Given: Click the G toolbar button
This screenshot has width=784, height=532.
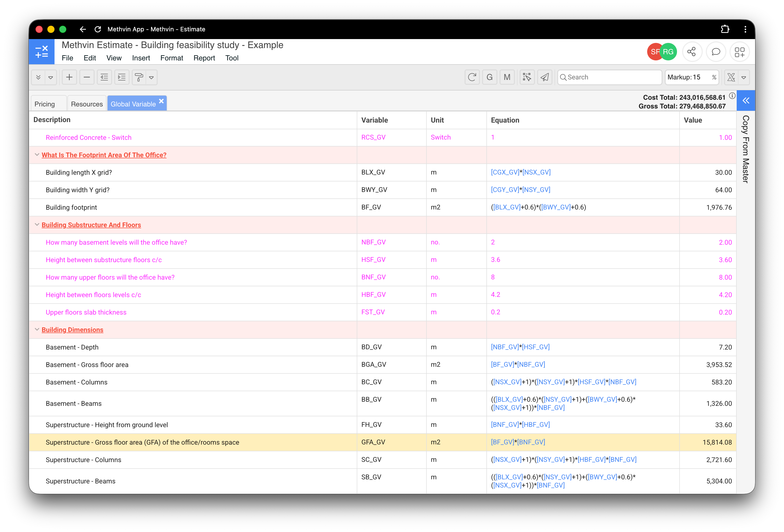Looking at the screenshot, I should point(489,77).
